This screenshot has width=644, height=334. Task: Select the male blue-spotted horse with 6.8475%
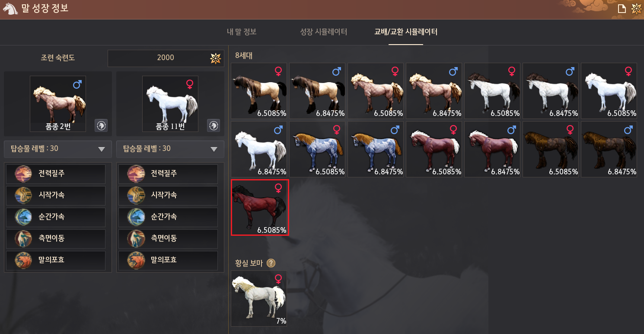pos(376,149)
